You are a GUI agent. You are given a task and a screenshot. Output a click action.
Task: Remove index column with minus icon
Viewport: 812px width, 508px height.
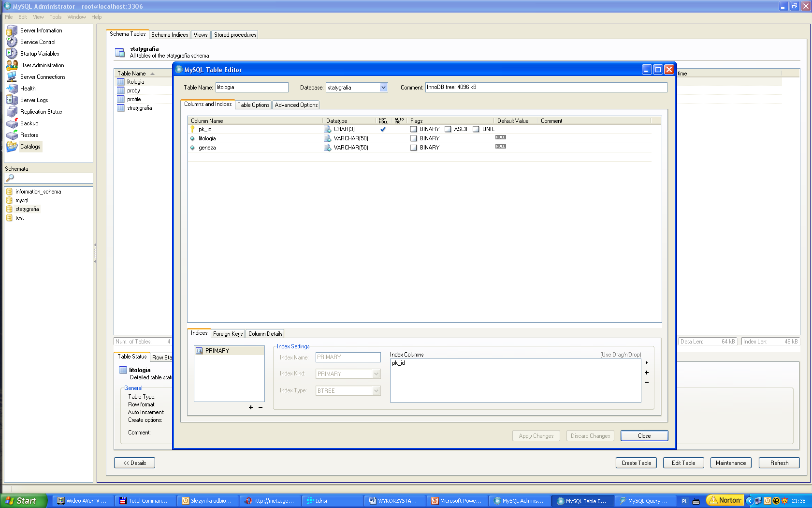pos(647,382)
